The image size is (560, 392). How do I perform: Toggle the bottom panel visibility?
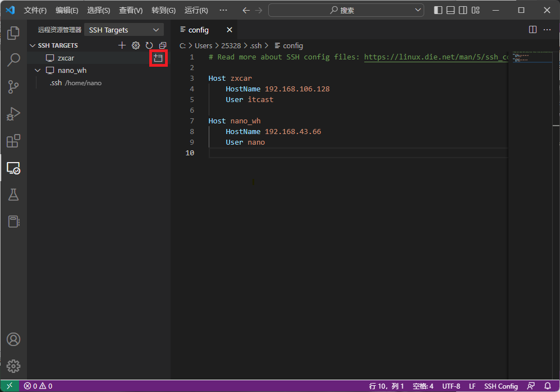click(451, 10)
